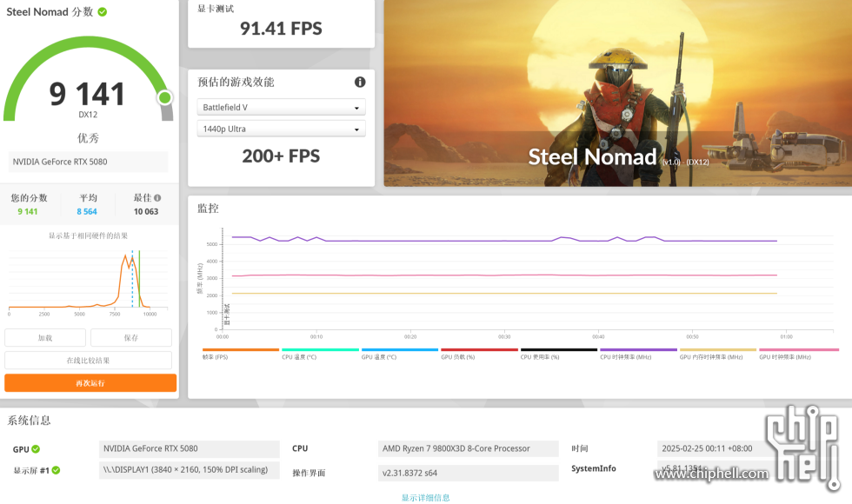Click the NVIDIA GeForce RTX 5080 GPU field in system info
852x504 pixels.
[190, 448]
